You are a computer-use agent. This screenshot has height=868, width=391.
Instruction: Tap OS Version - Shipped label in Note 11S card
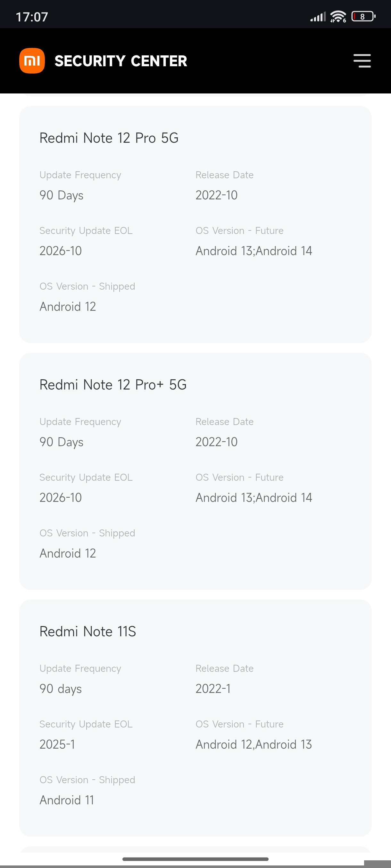(x=87, y=779)
